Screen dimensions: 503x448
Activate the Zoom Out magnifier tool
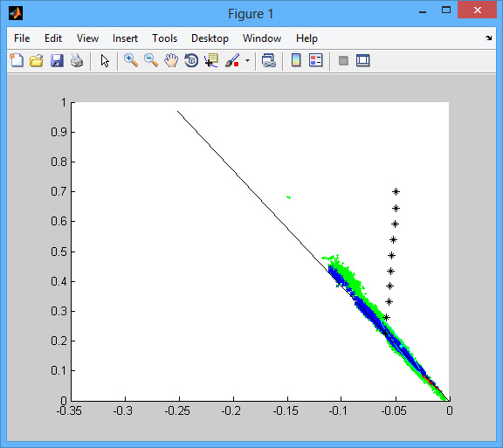[151, 60]
